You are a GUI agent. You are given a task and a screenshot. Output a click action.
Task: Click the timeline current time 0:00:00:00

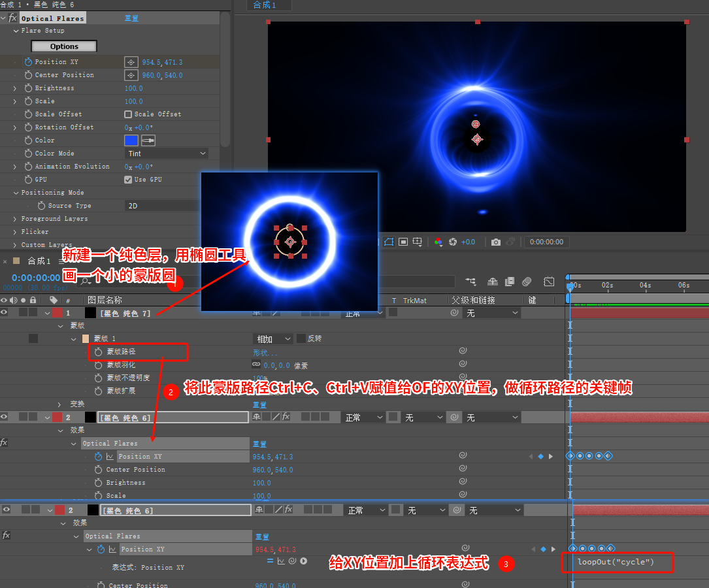tap(36, 278)
